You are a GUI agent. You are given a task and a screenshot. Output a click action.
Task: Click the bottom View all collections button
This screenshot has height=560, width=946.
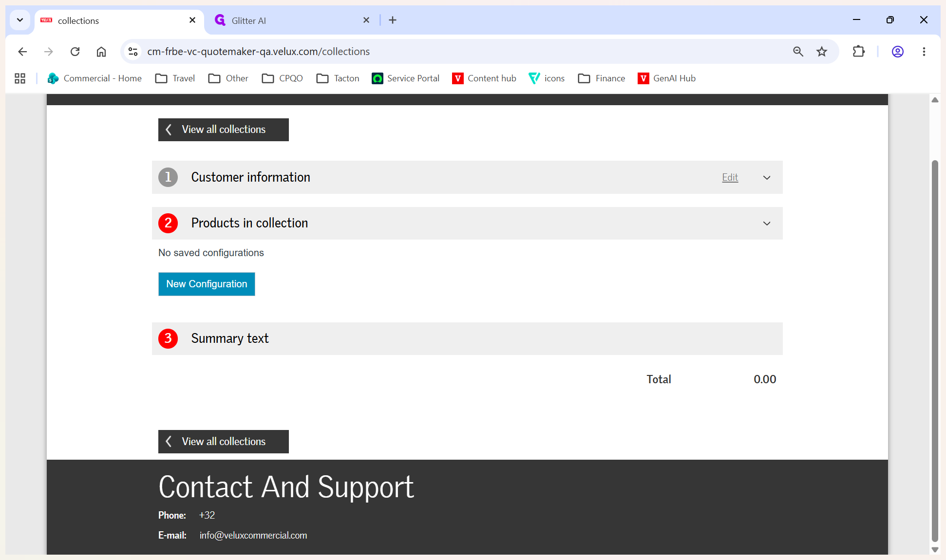(x=224, y=442)
